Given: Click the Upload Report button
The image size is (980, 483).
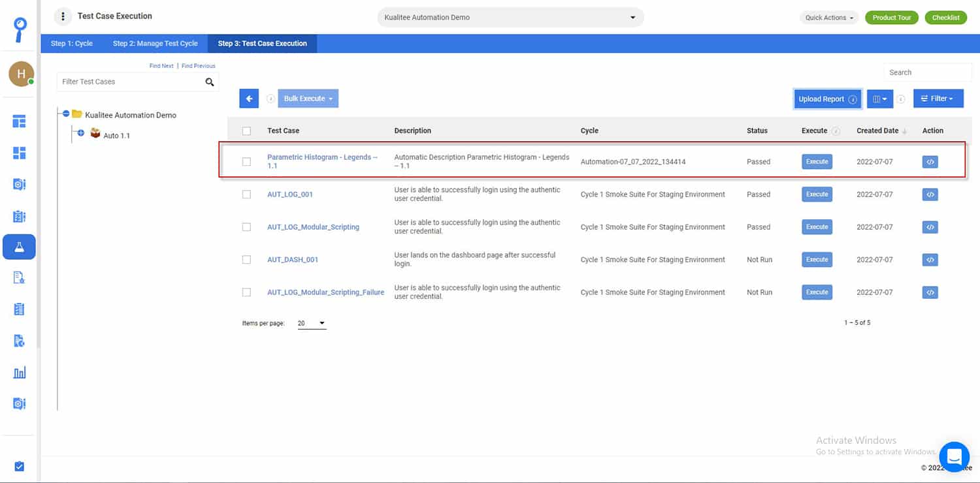Looking at the screenshot, I should (x=827, y=99).
